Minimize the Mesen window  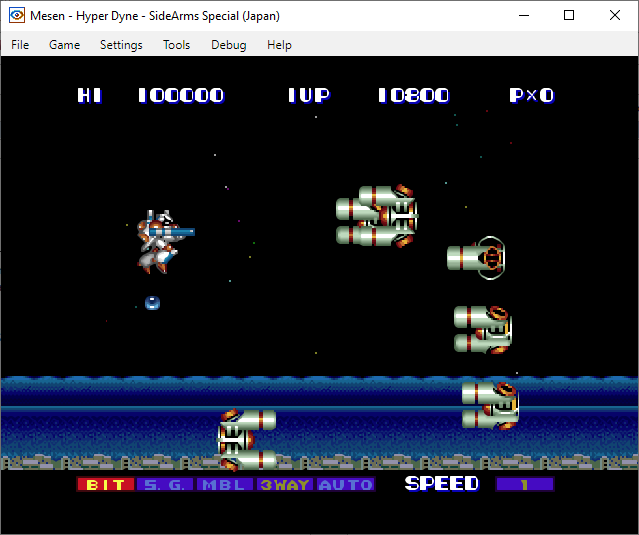[524, 15]
